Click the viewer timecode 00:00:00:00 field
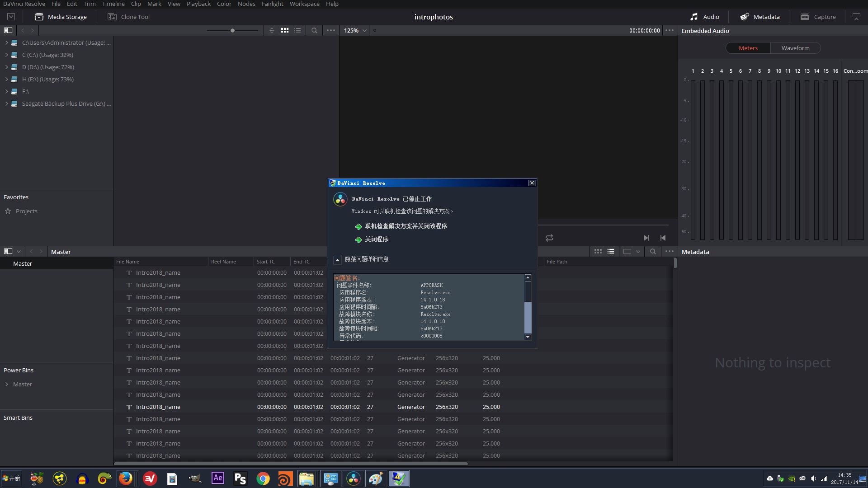 point(644,30)
